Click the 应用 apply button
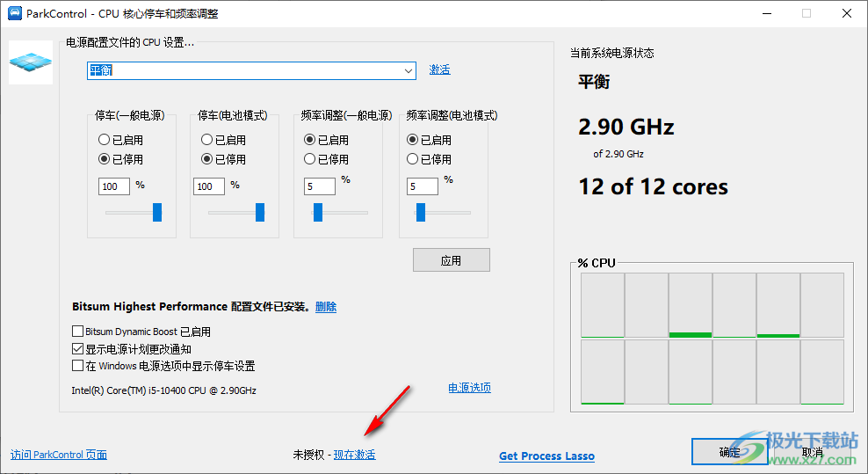This screenshot has height=474, width=868. 452,260
